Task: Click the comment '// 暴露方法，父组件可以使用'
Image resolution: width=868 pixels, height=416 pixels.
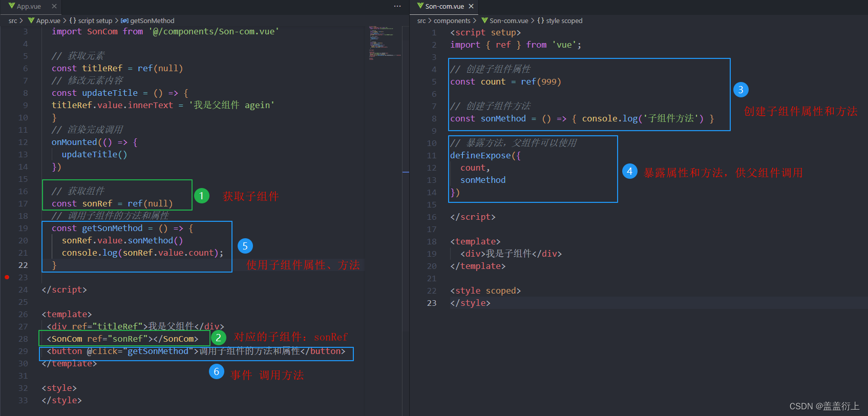Action: coord(514,143)
